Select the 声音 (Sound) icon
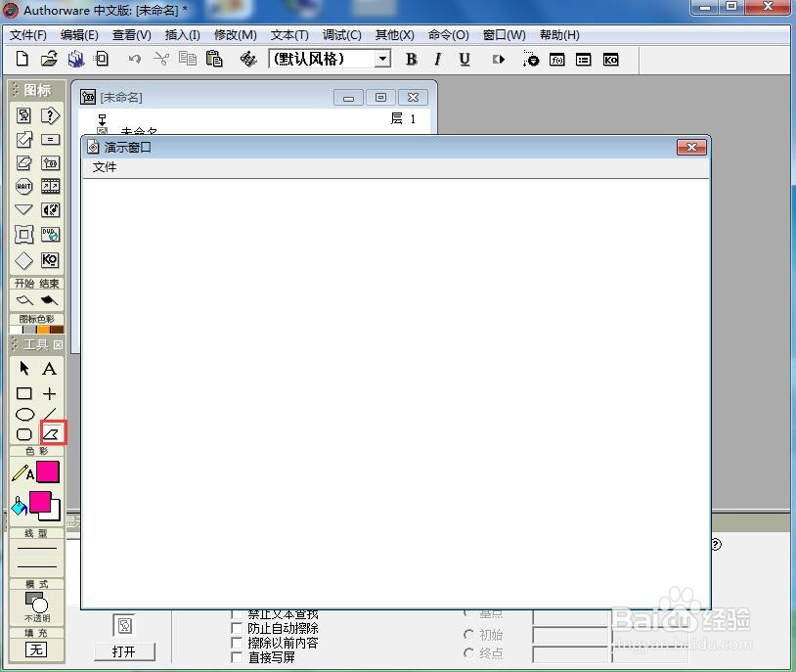The image size is (796, 672). (x=51, y=209)
